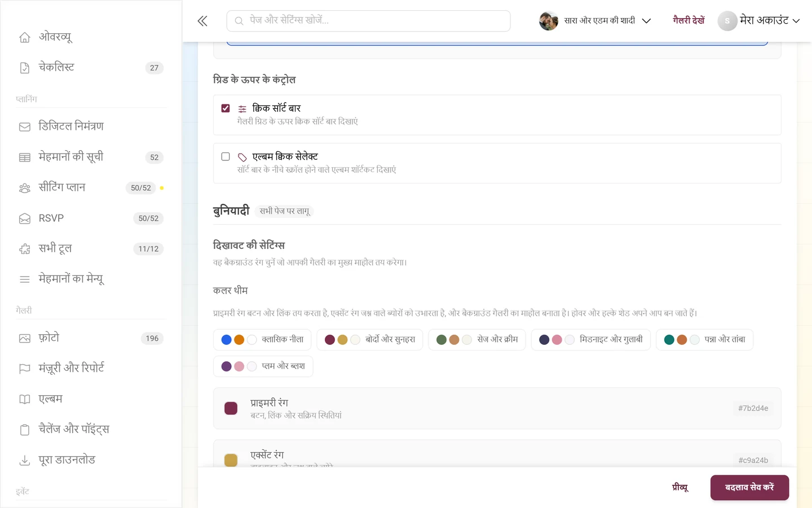Click फ़ोटो image icon in sidebar
This screenshot has width=812, height=508.
click(25, 339)
